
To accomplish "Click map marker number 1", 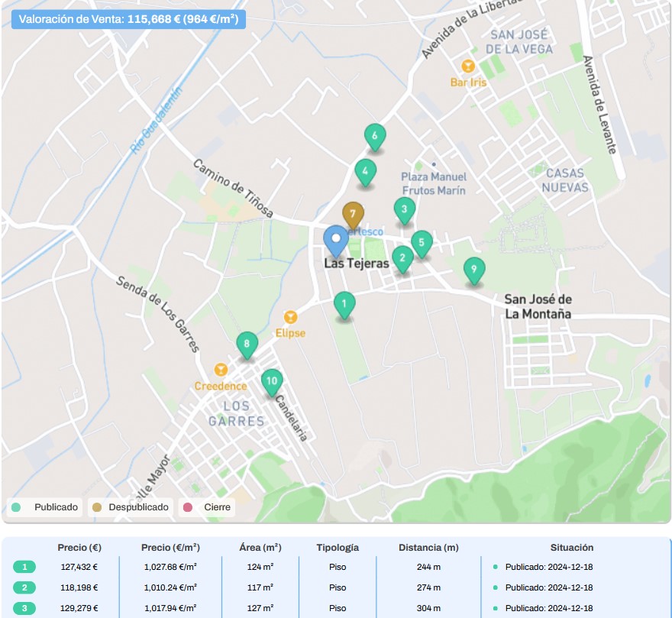I will coord(344,306).
